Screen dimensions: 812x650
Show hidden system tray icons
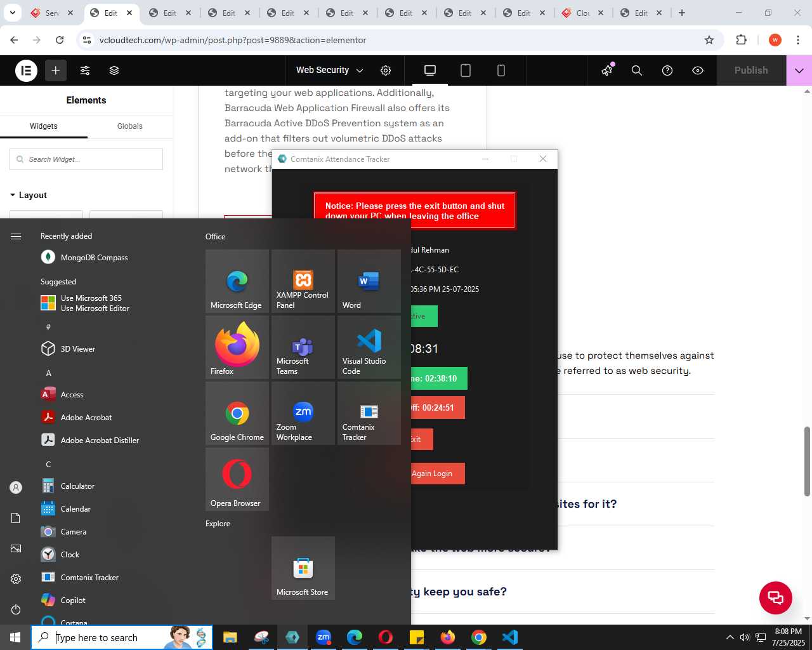click(730, 637)
